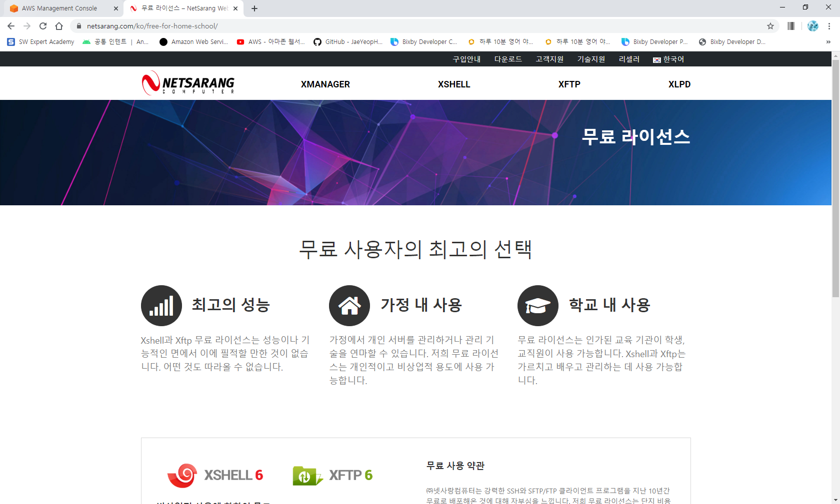840x504 pixels.
Task: Click the 최고의 성능 bar chart icon
Action: [x=161, y=306]
